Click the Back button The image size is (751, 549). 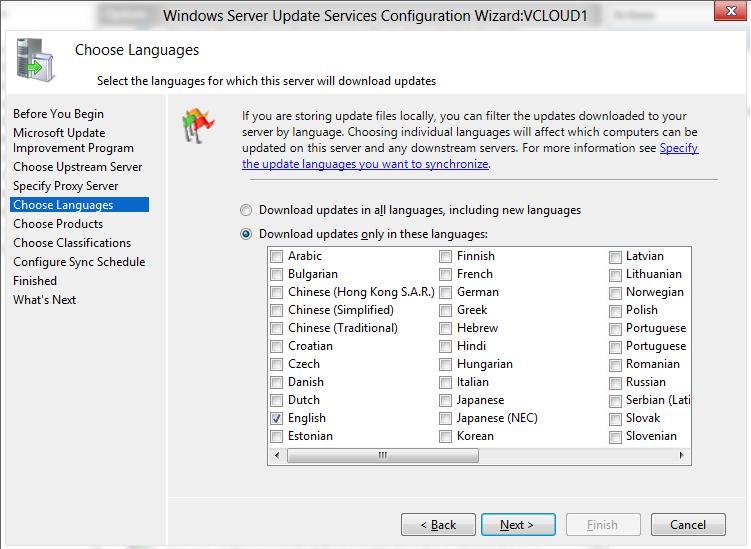[438, 524]
